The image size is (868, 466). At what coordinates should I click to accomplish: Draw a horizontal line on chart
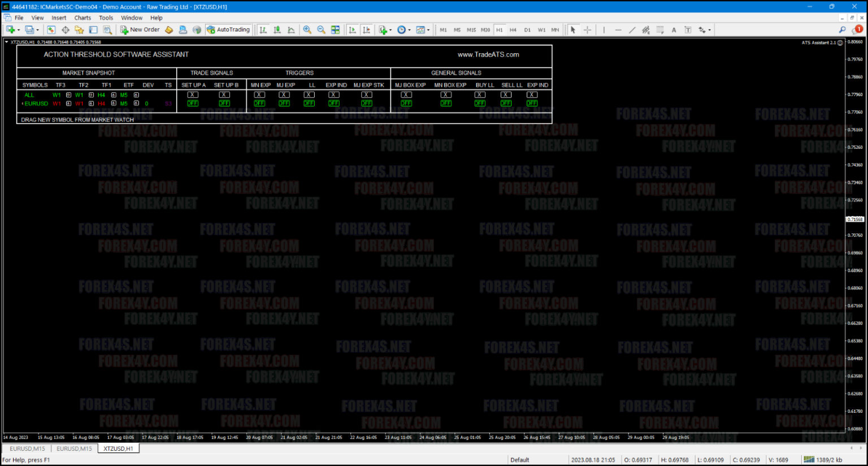point(618,30)
